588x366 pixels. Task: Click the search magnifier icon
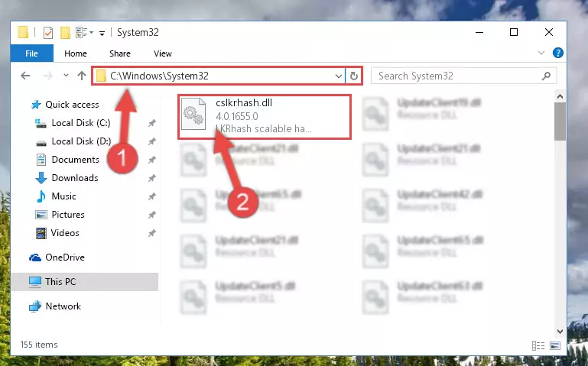(x=546, y=76)
